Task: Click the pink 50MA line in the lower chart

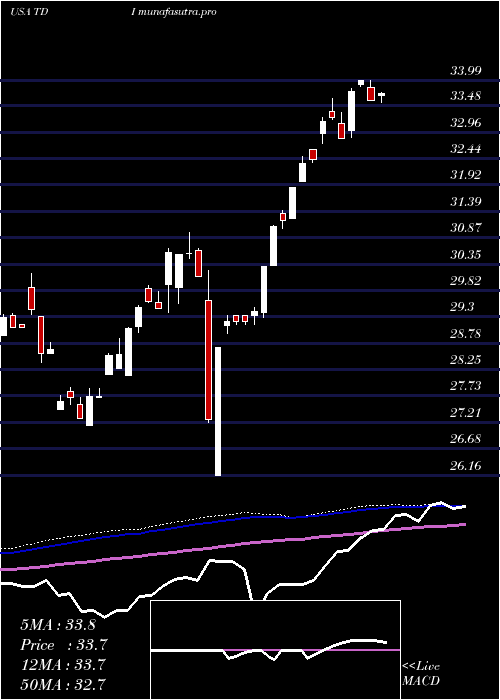Action: pos(232,546)
